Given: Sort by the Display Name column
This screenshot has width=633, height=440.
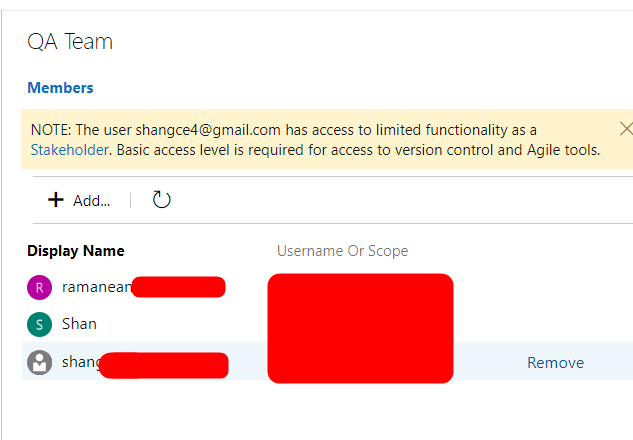Looking at the screenshot, I should point(76,251).
